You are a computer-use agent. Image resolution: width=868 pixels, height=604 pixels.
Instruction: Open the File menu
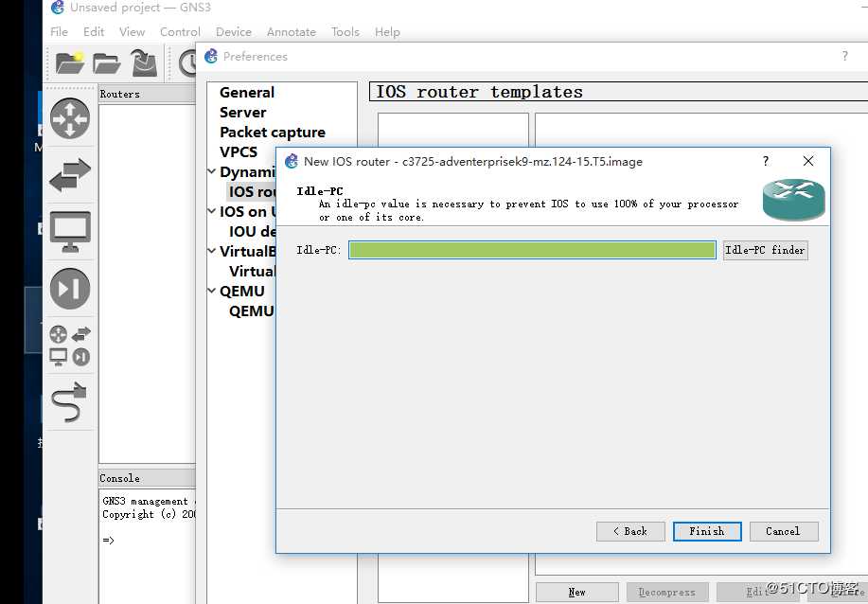coord(59,32)
